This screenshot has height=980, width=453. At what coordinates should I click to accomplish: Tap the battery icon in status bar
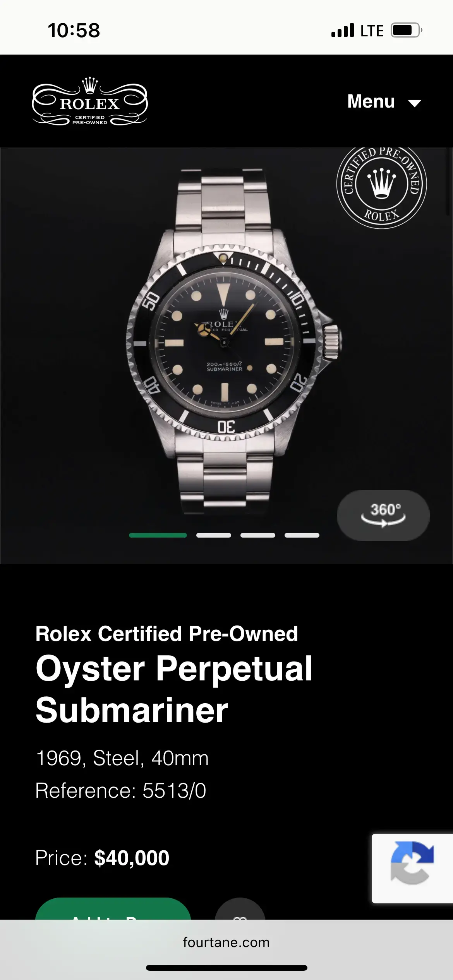coord(406,30)
